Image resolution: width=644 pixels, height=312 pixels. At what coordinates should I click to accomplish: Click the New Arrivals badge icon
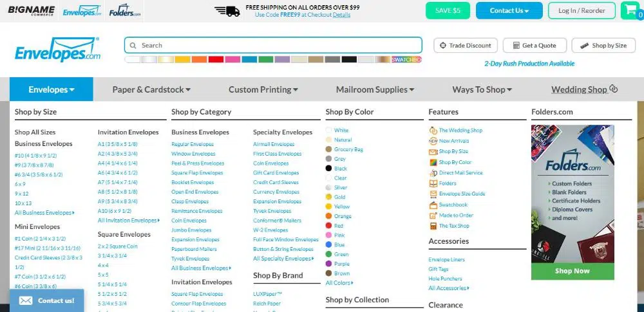click(433, 141)
